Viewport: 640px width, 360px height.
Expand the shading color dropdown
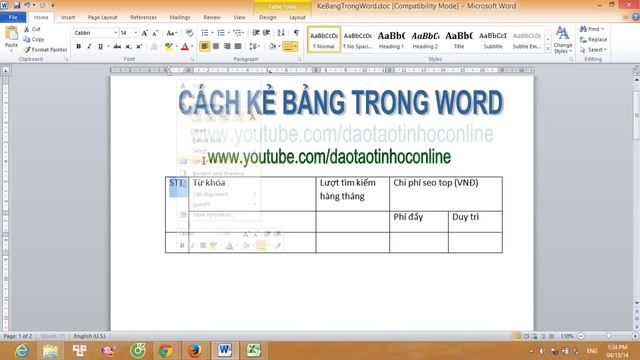(279, 47)
